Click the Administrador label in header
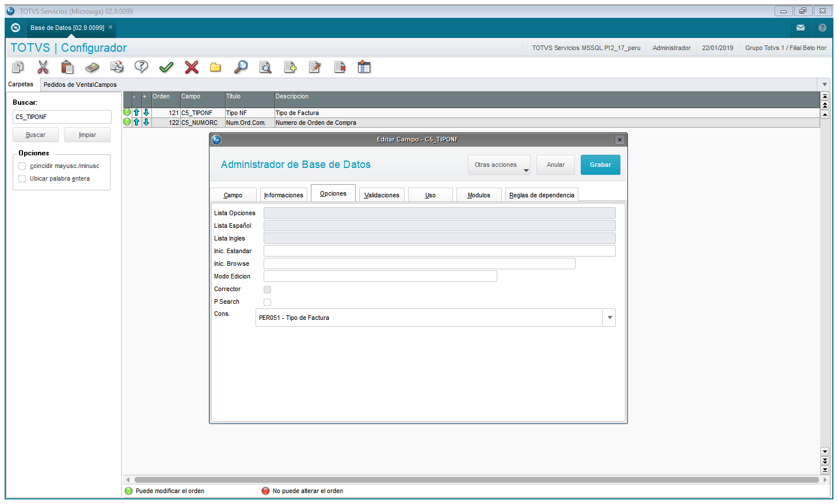The height and width of the screenshot is (504, 838). click(x=672, y=48)
